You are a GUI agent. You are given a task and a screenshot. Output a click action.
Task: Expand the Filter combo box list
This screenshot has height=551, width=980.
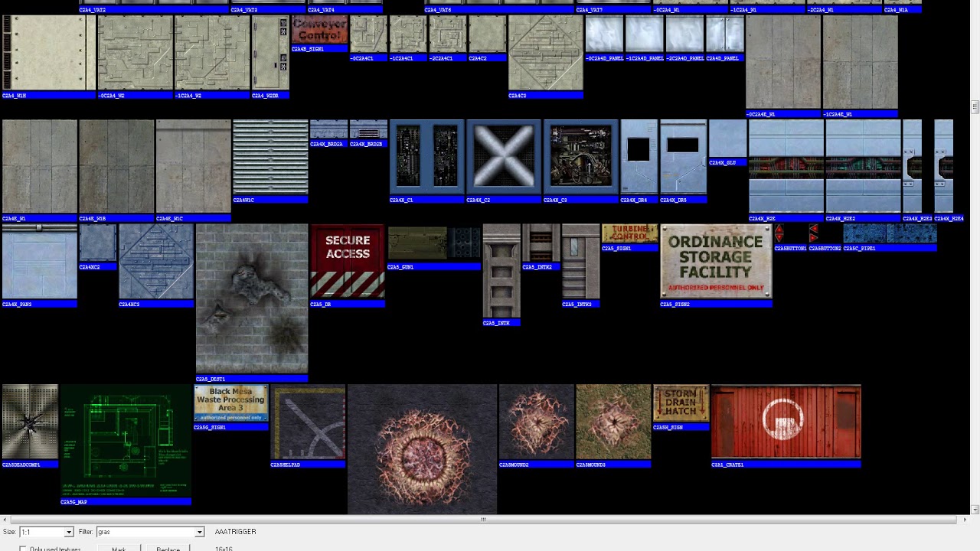(x=199, y=532)
